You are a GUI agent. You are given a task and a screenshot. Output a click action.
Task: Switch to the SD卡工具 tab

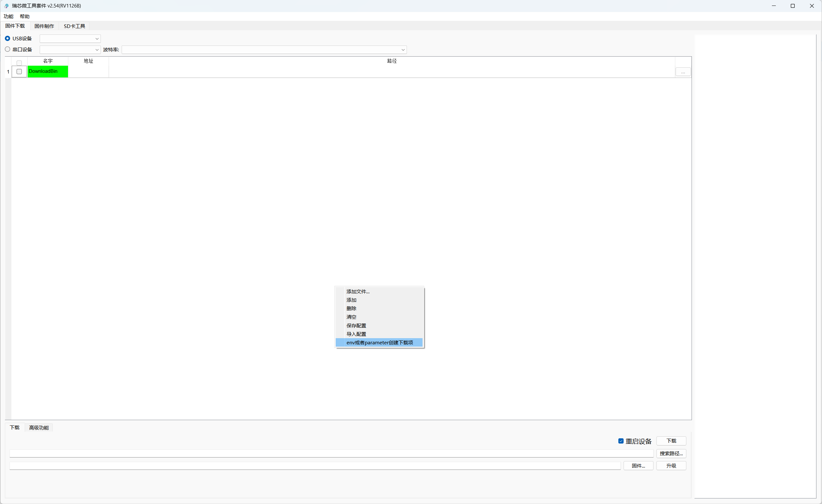point(74,26)
